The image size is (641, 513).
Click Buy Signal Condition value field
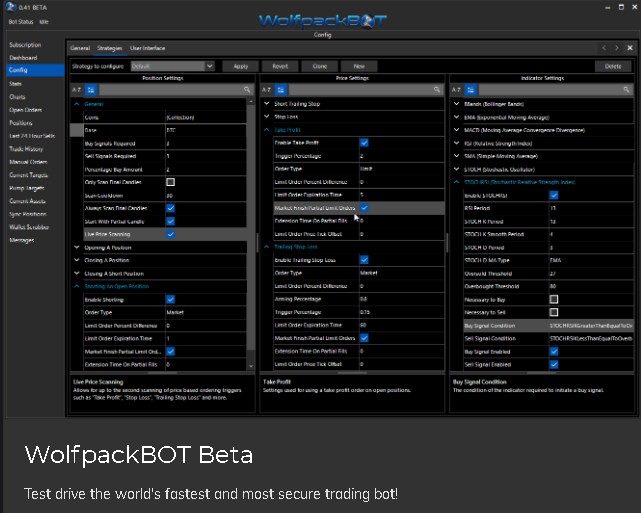pyautogui.click(x=591, y=326)
